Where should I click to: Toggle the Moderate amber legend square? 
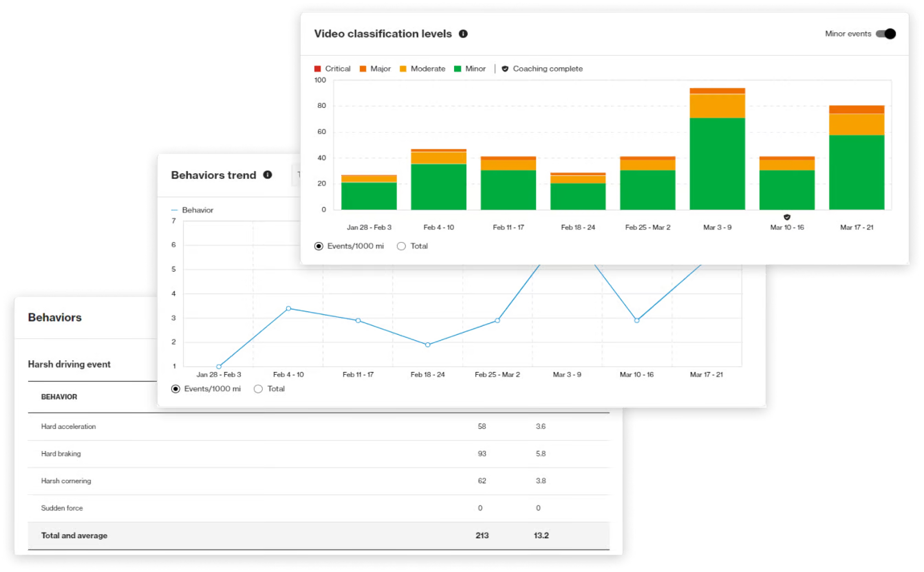pyautogui.click(x=403, y=69)
